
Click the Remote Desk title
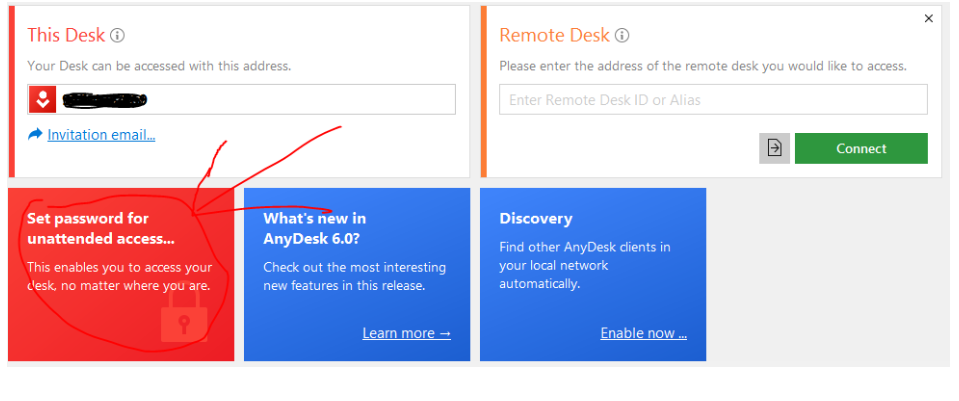(555, 35)
